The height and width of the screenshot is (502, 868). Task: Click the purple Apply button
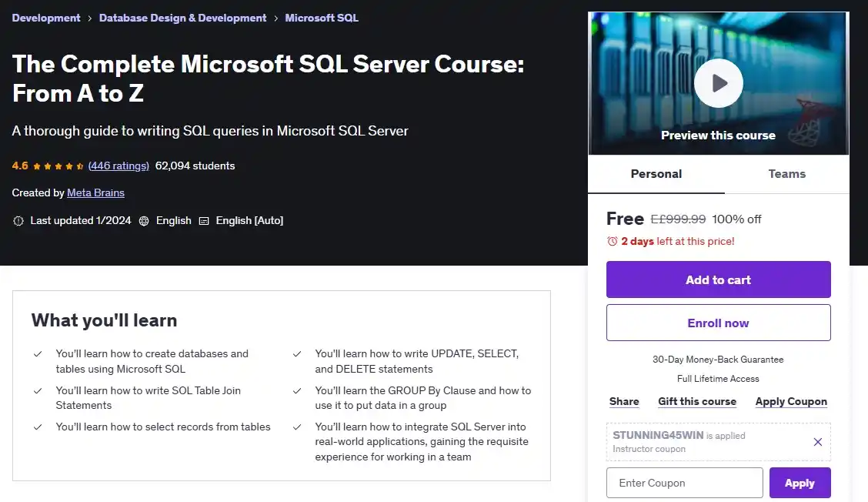(x=800, y=483)
